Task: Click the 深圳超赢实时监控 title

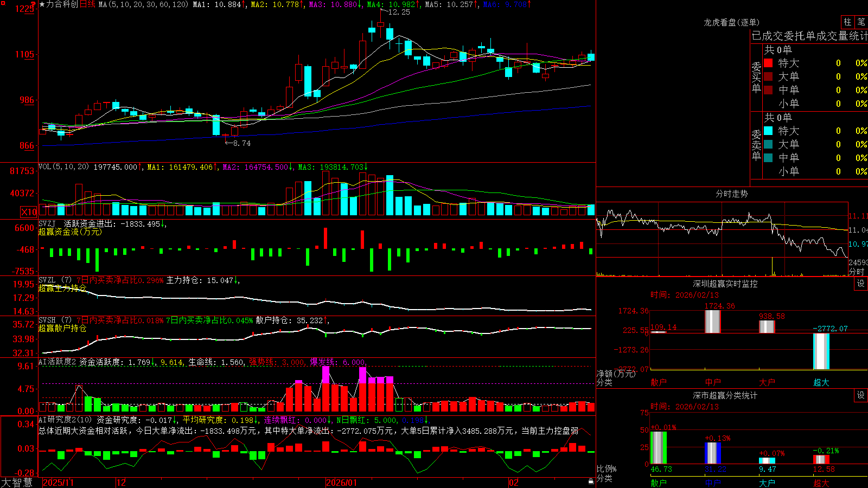Action: [x=725, y=284]
